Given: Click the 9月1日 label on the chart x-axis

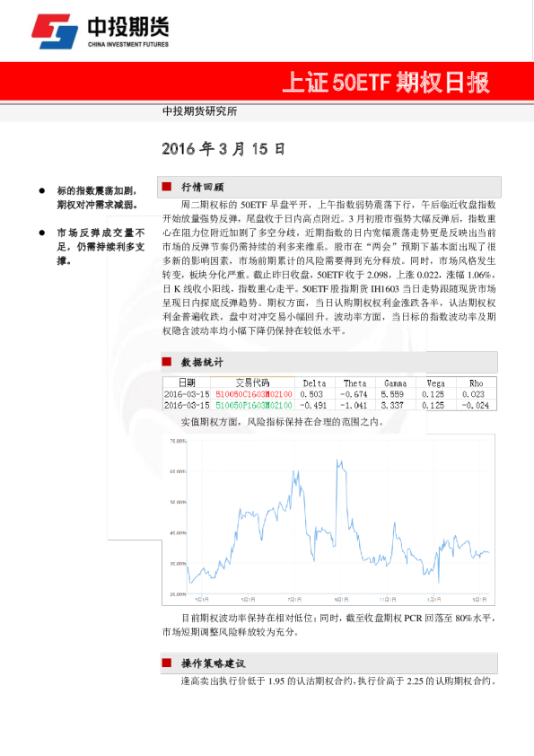Looking at the screenshot, I should click(341, 599).
